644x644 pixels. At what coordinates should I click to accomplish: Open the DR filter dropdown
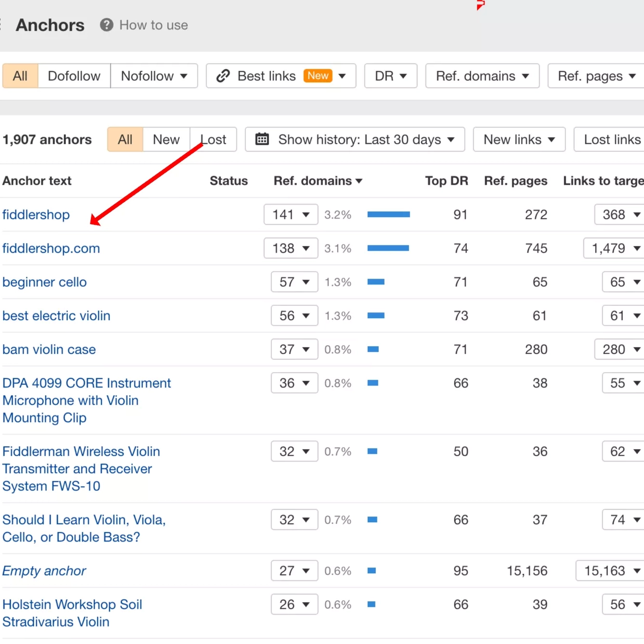pos(391,76)
